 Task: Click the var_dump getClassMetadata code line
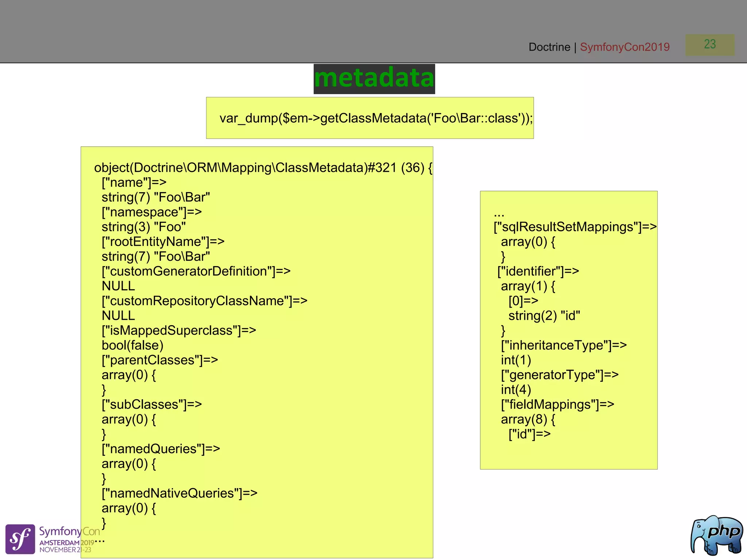coord(376,118)
